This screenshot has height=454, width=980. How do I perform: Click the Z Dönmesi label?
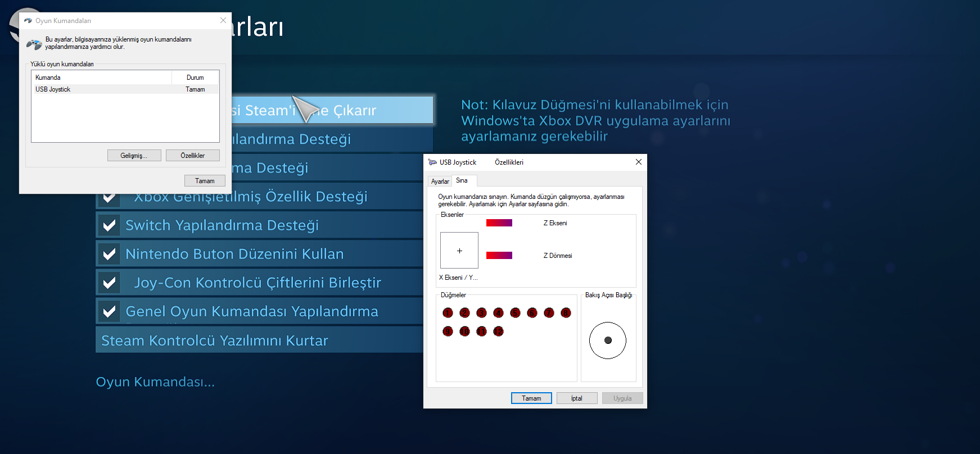(x=558, y=256)
